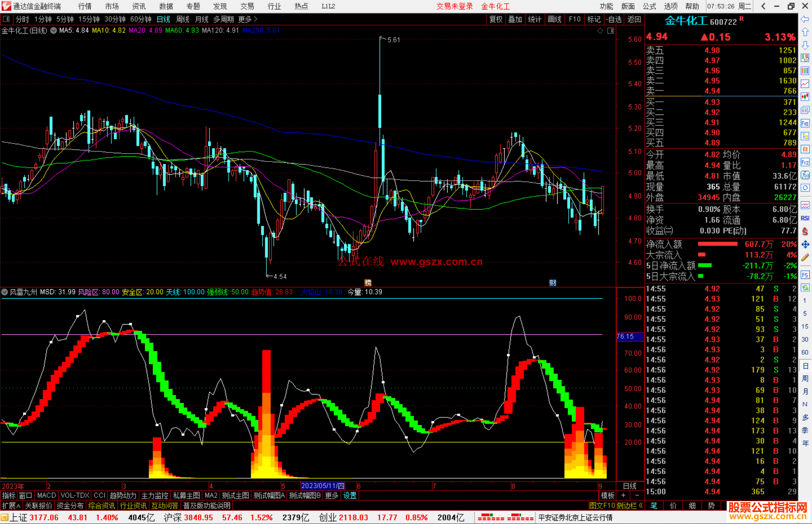Click the 复权 button
812x524 pixels.
(495, 19)
